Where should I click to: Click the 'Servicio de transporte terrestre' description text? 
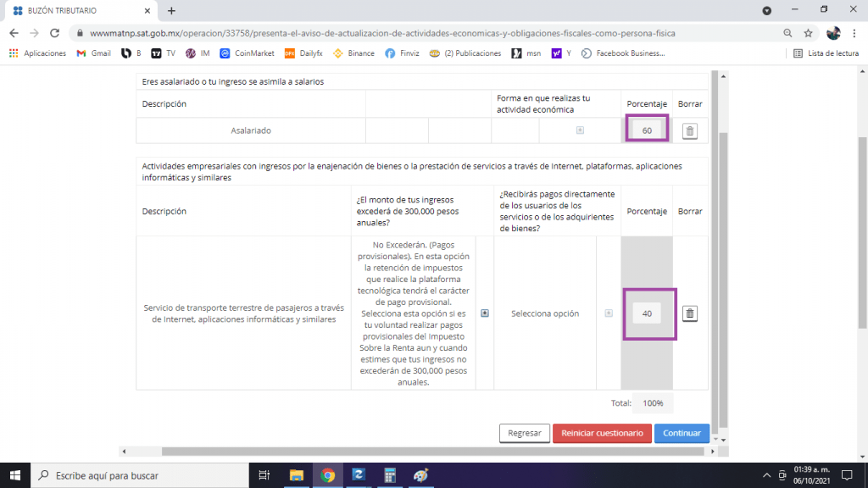click(243, 313)
